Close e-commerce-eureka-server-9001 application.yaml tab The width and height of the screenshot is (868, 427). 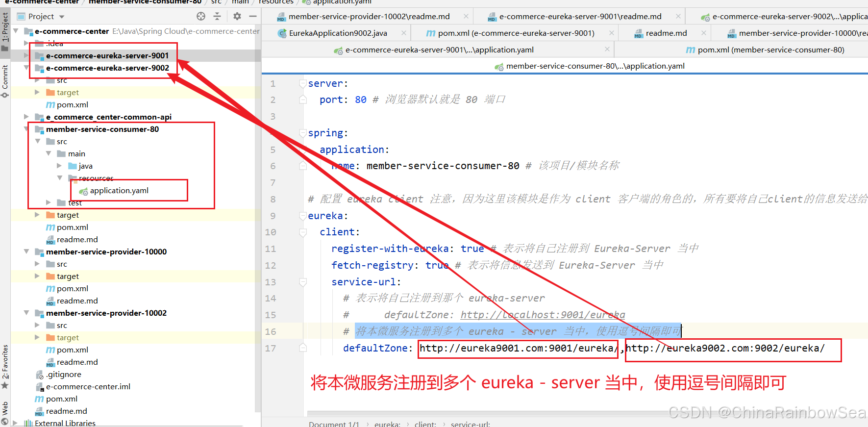[607, 49]
